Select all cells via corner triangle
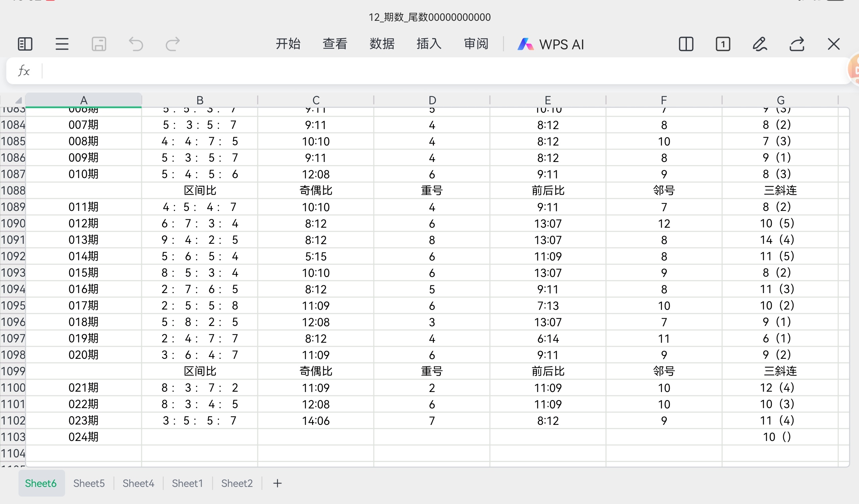This screenshot has width=859, height=504. pyautogui.click(x=18, y=100)
